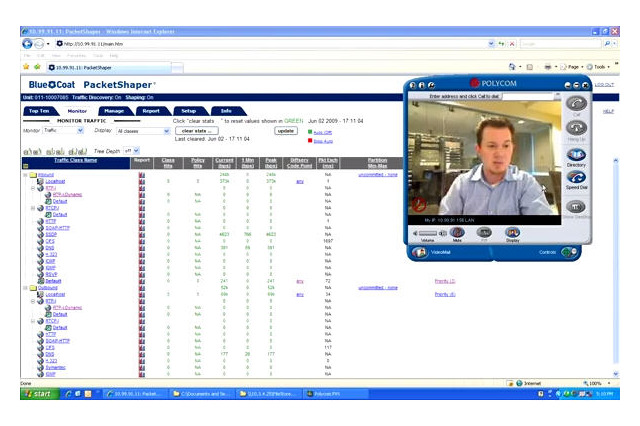Open the report chart icon for Outbound Symantec
The height and width of the screenshot is (426, 640).
tap(142, 367)
